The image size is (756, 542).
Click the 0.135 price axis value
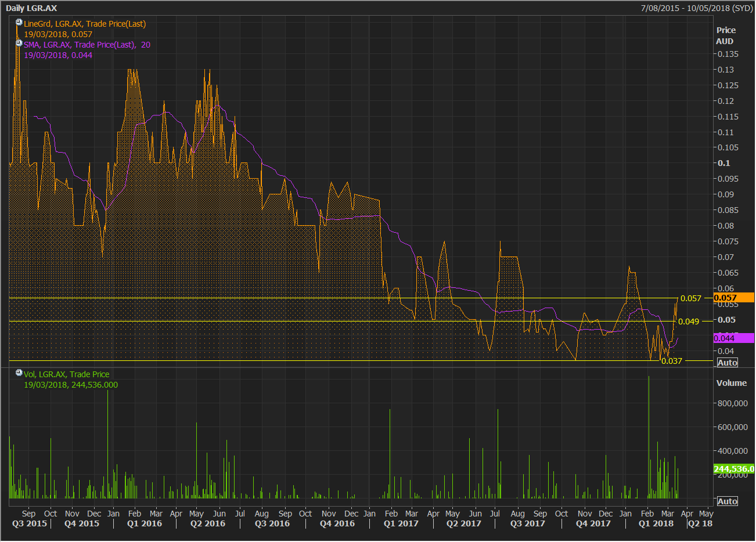click(x=728, y=54)
